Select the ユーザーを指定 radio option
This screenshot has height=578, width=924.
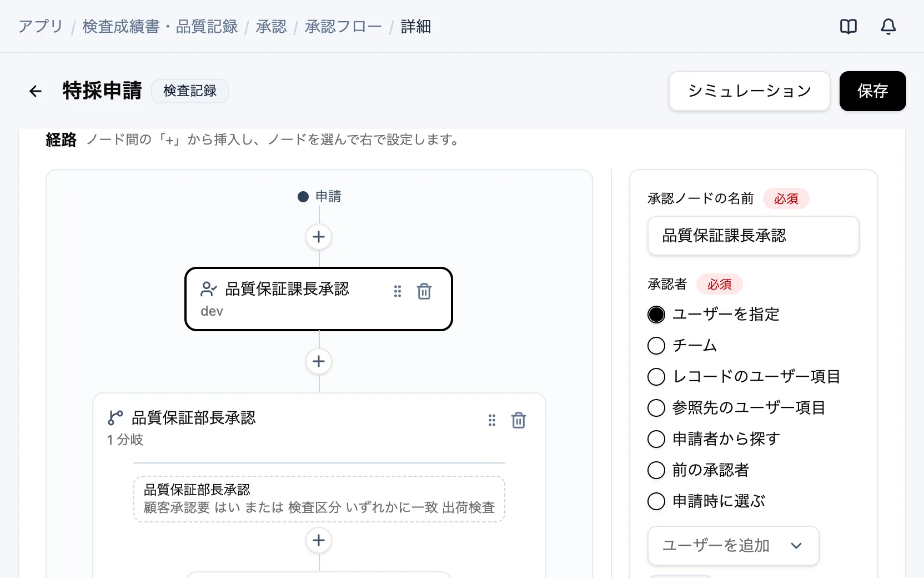click(x=656, y=315)
